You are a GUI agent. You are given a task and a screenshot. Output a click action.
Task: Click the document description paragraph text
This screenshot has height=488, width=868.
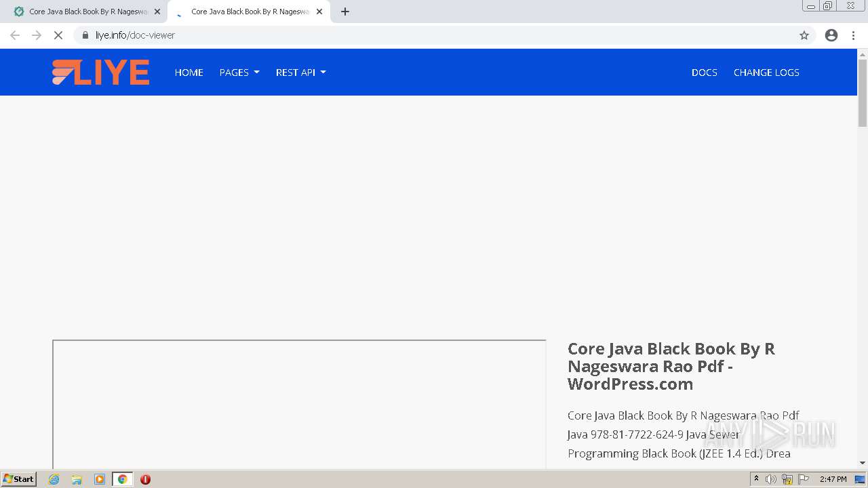point(684,434)
